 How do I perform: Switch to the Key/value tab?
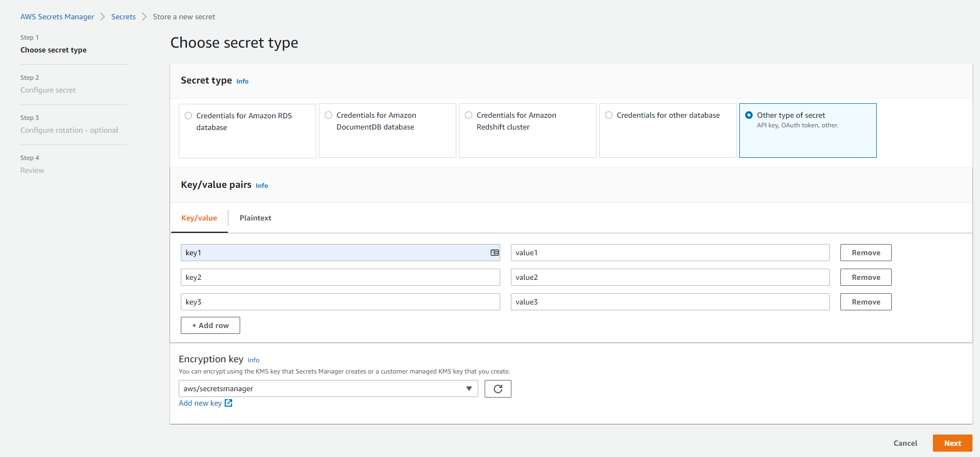199,218
